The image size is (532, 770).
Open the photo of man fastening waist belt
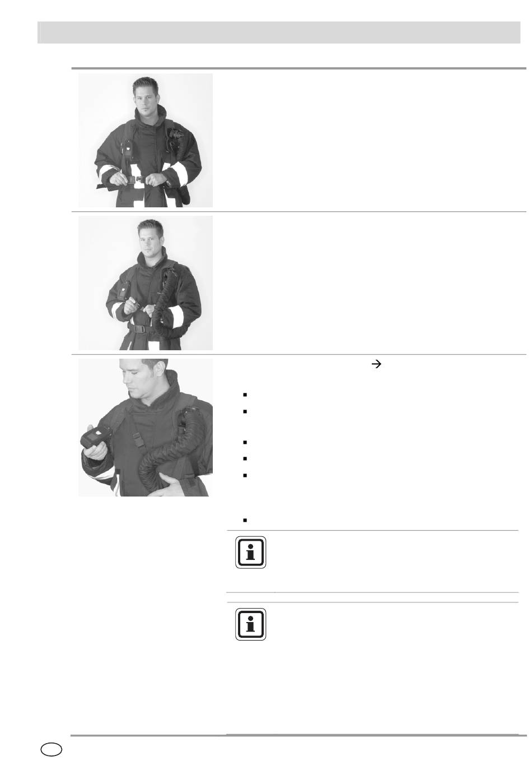(x=145, y=140)
